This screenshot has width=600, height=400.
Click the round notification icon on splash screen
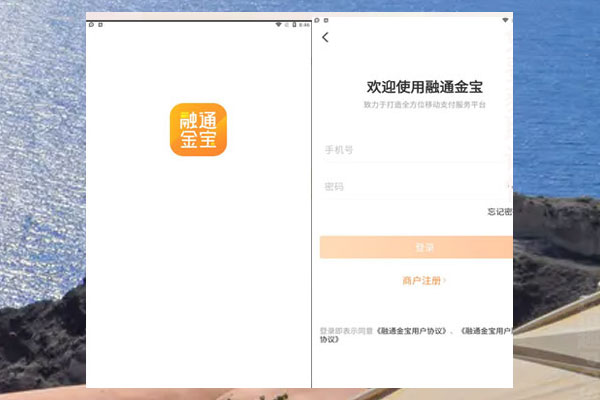[91, 24]
